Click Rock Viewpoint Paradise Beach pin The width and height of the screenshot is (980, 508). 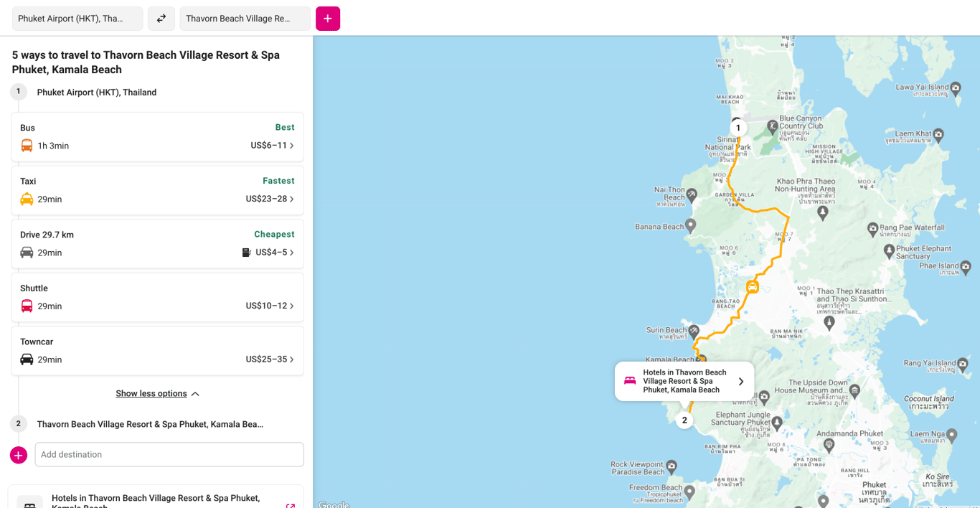672,466
